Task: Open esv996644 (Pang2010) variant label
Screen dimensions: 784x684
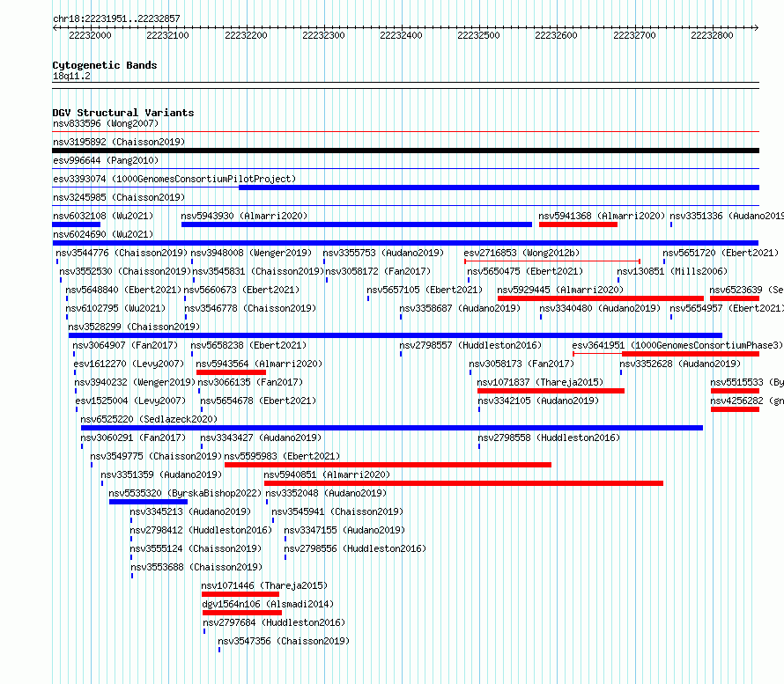Action: click(x=106, y=160)
